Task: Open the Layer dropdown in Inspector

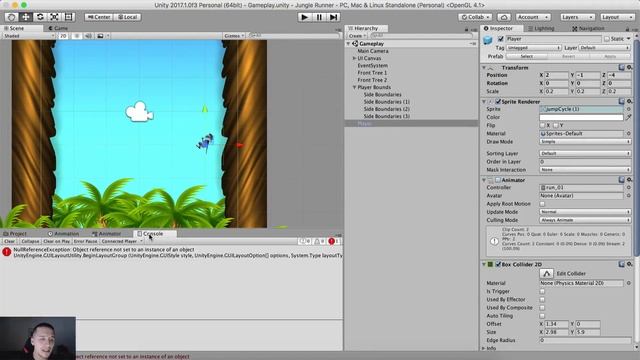Action: coord(604,48)
